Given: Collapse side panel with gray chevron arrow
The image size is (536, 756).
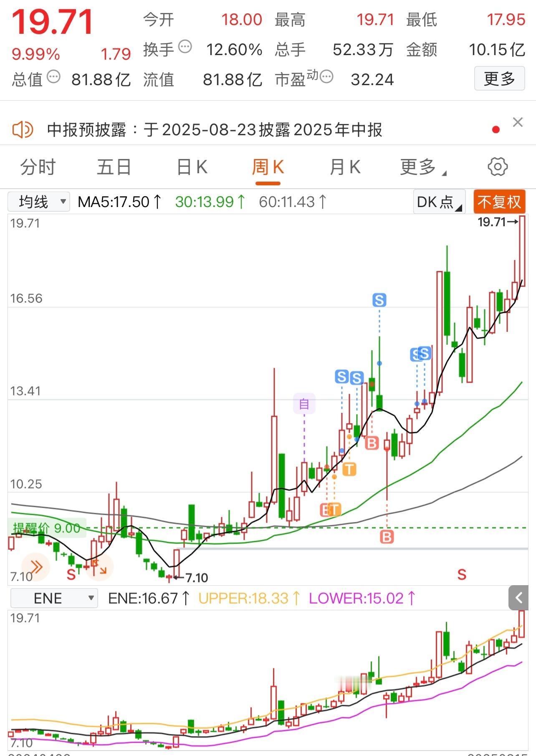Looking at the screenshot, I should [x=518, y=598].
